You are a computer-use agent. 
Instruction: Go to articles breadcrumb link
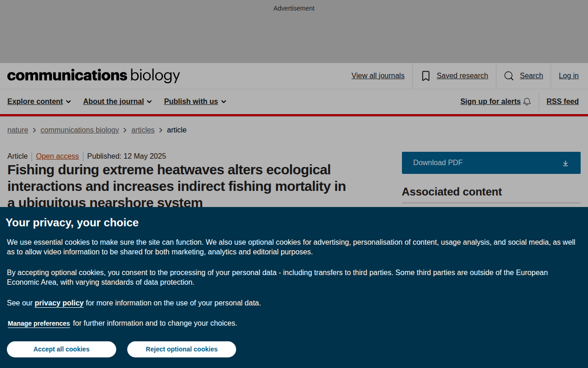(143, 130)
